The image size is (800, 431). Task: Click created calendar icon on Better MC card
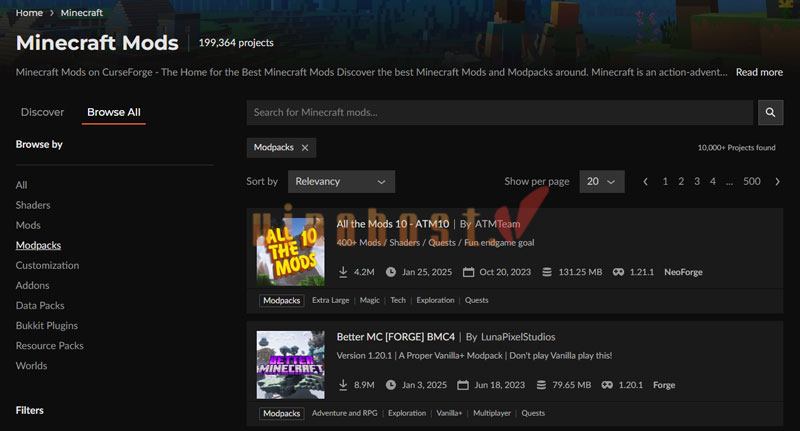click(463, 385)
